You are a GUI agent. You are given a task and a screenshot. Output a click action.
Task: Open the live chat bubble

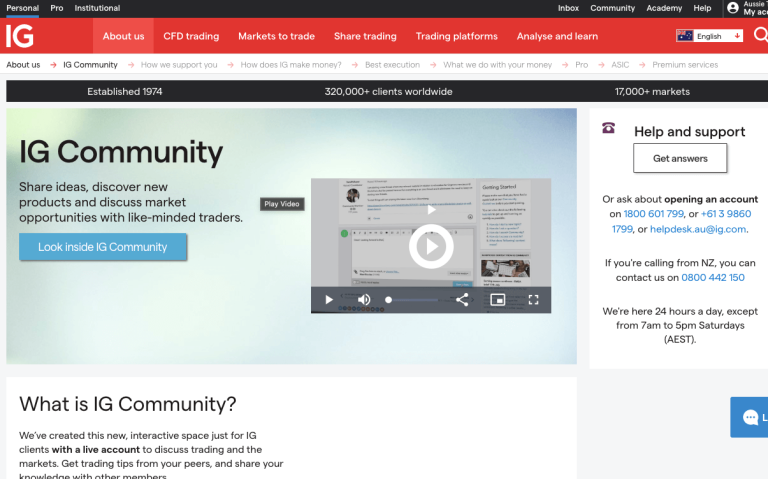click(x=750, y=417)
